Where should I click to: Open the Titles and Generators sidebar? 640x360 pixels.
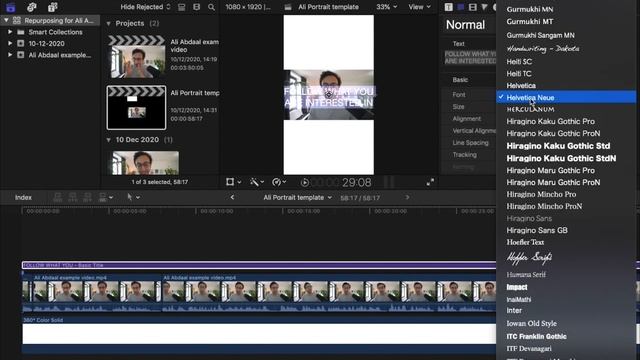pyautogui.click(x=52, y=7)
